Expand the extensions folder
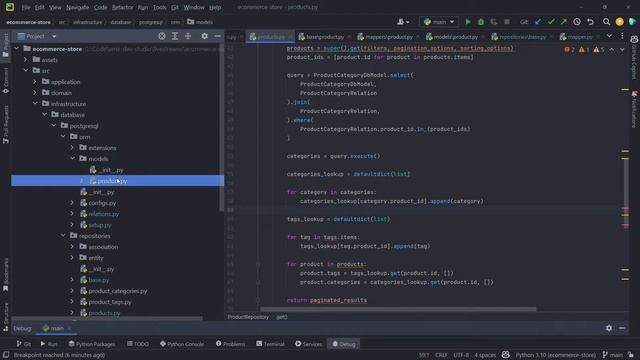Screen dimensions: 640x360 pyautogui.click(x=72, y=148)
